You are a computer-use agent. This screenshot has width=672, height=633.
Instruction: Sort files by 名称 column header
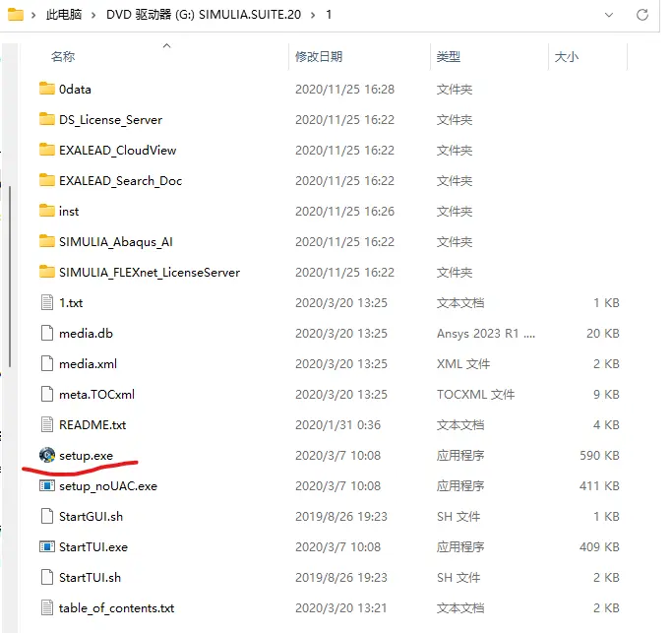pos(63,57)
